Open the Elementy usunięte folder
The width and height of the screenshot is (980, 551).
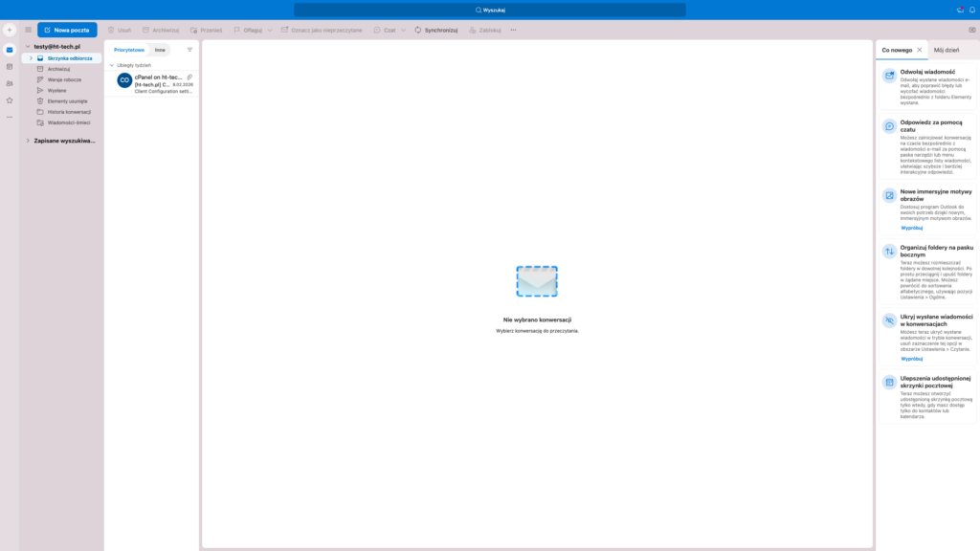(68, 101)
